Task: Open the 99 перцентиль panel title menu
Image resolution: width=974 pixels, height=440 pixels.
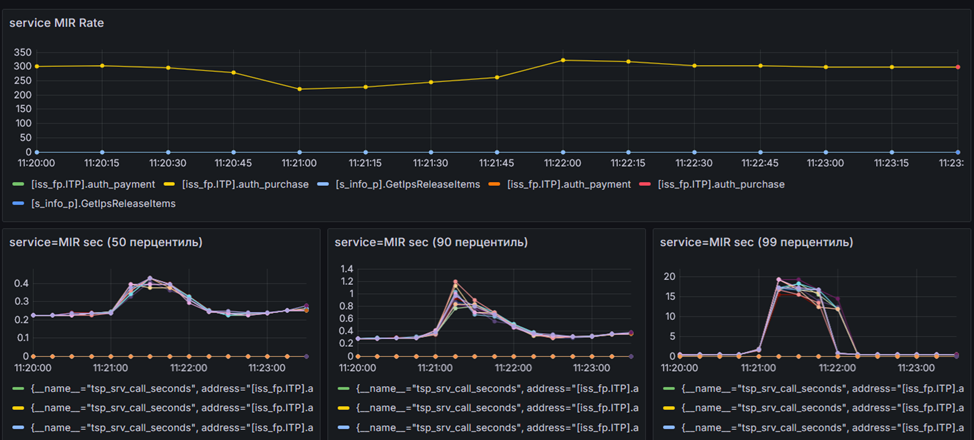Action: click(x=757, y=242)
